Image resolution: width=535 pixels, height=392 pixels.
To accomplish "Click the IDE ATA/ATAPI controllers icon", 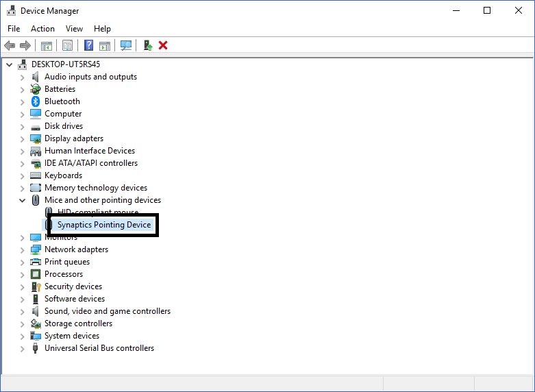I will [36, 163].
